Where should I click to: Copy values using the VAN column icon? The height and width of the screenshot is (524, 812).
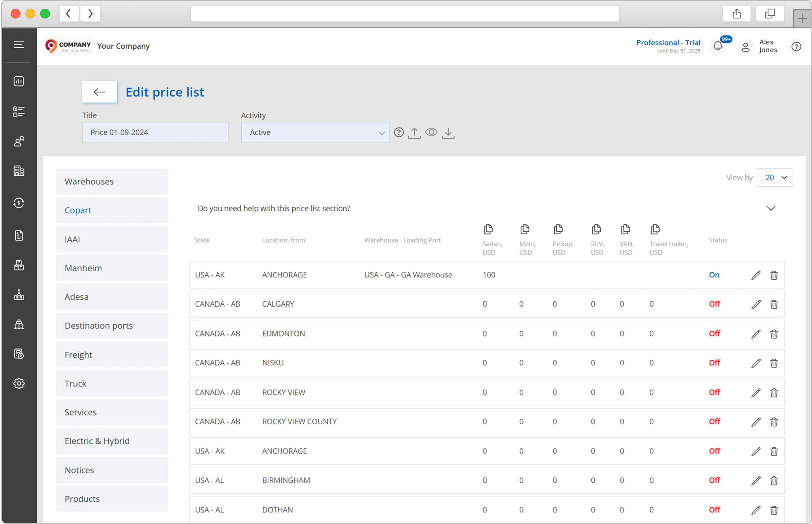[x=625, y=229]
